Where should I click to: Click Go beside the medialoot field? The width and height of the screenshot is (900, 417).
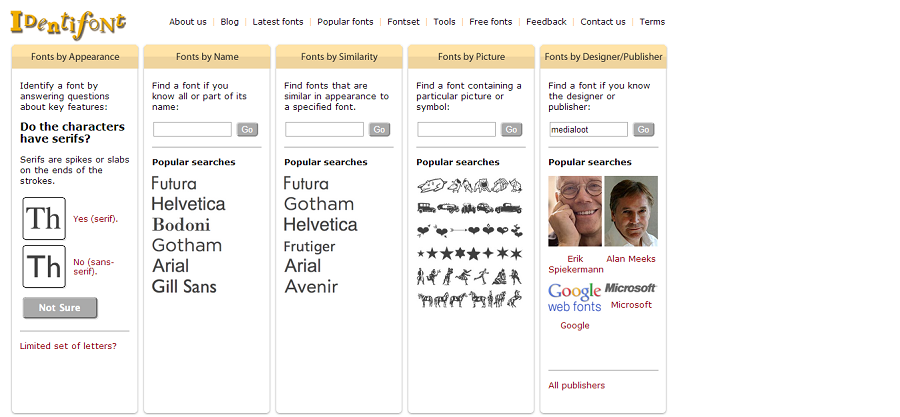tap(644, 130)
